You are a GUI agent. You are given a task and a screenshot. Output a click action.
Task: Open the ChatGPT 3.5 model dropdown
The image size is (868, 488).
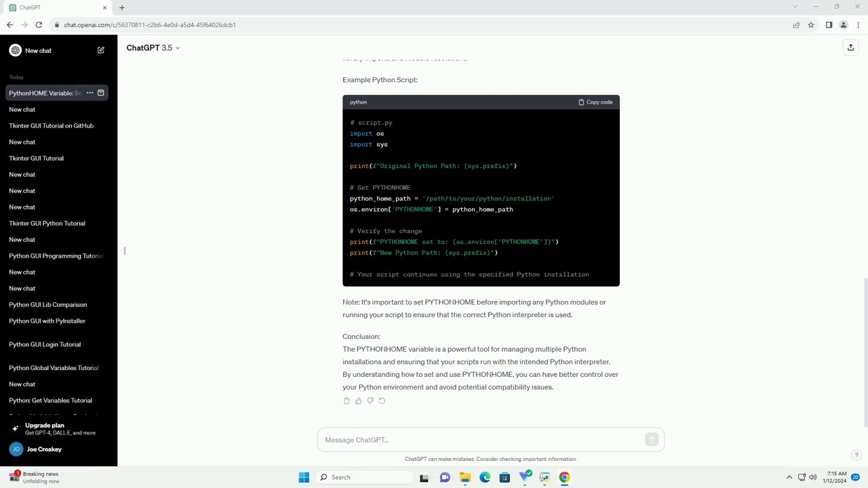pyautogui.click(x=153, y=48)
